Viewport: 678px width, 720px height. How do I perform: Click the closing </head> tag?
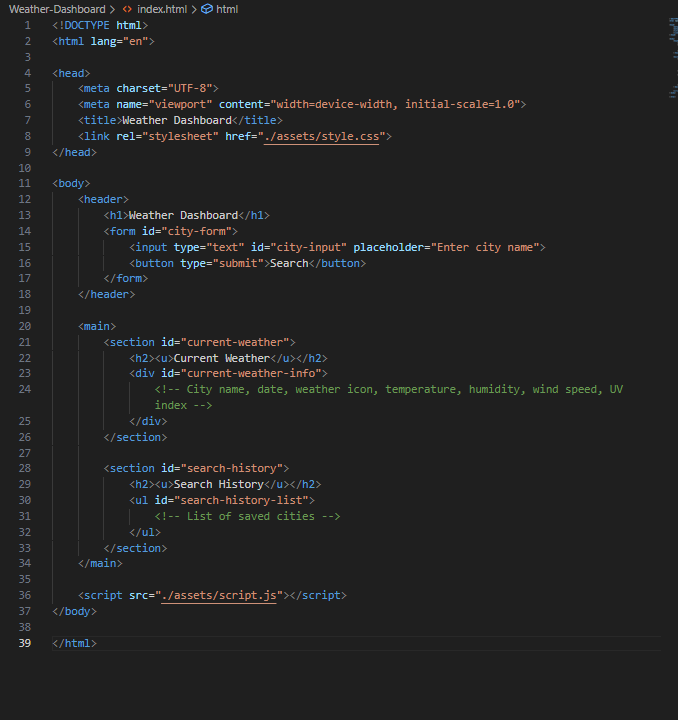(x=74, y=152)
